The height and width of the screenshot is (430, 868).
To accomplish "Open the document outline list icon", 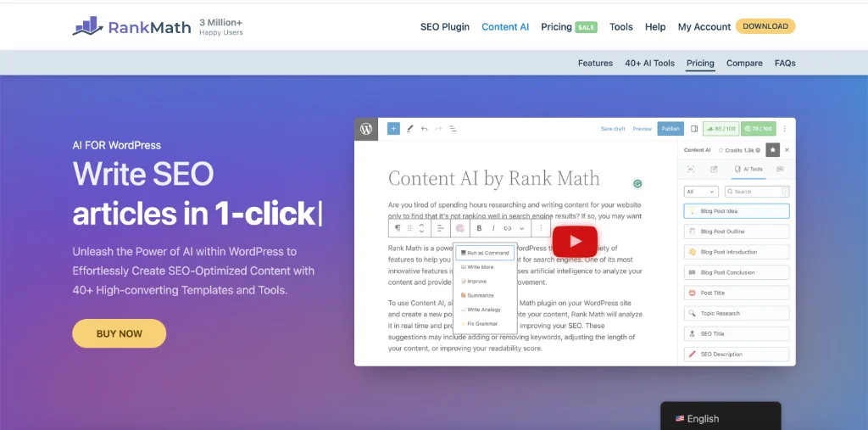I will pyautogui.click(x=453, y=129).
